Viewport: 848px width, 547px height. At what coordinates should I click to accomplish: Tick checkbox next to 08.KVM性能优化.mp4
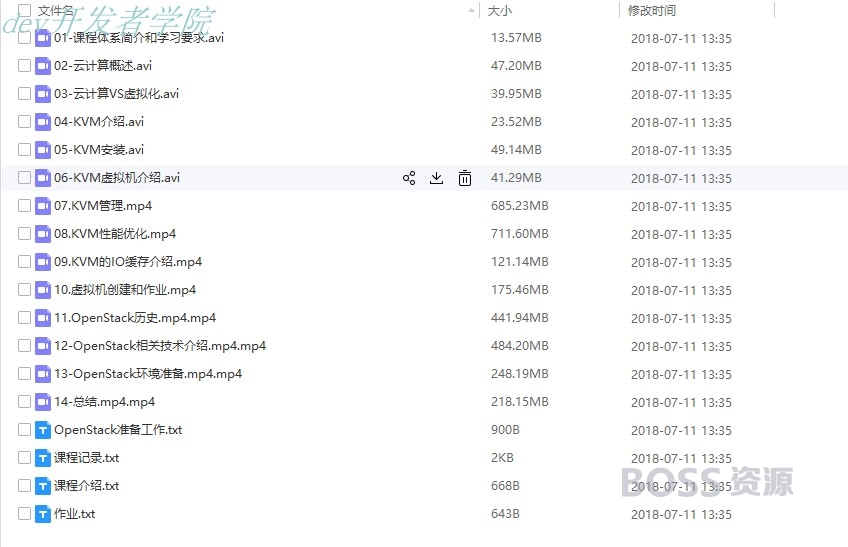[24, 234]
